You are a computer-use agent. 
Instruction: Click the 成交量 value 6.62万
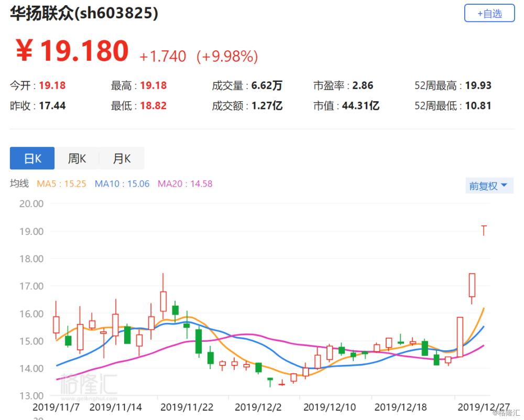(267, 85)
